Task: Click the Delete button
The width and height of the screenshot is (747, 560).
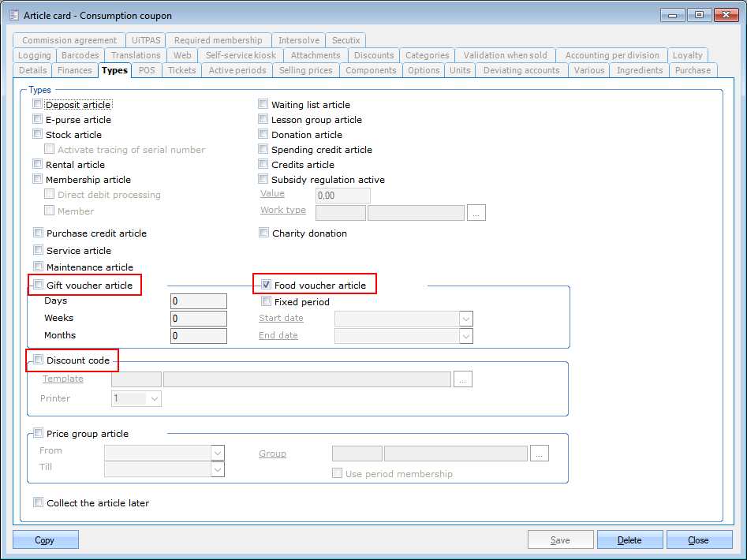Action: pyautogui.click(x=629, y=540)
